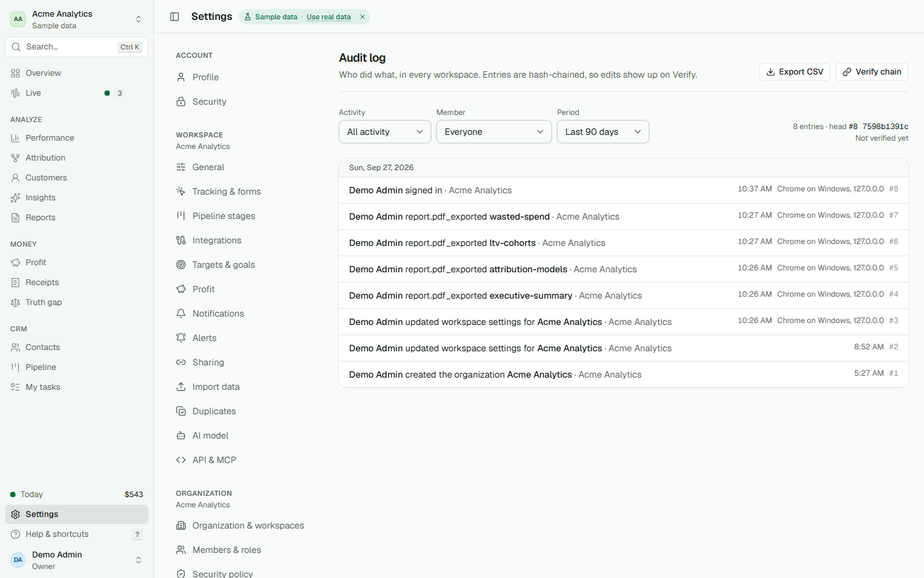The width and height of the screenshot is (924, 578).
Task: Click the created the organization log entry
Action: point(624,374)
